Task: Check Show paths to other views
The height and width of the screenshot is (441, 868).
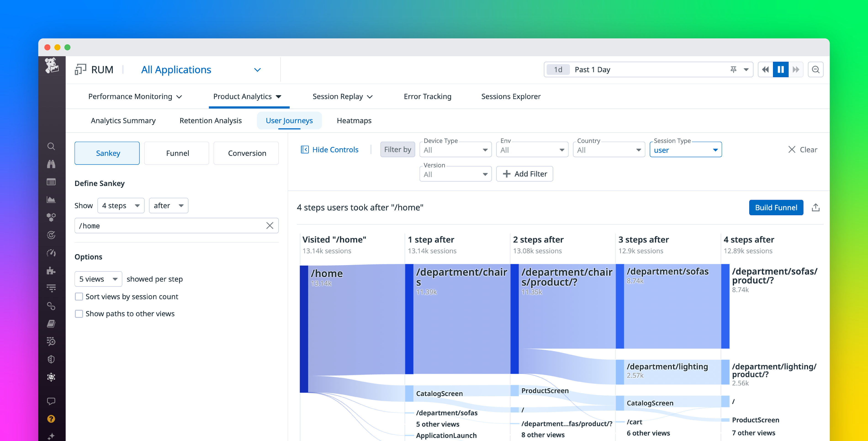Action: tap(79, 313)
